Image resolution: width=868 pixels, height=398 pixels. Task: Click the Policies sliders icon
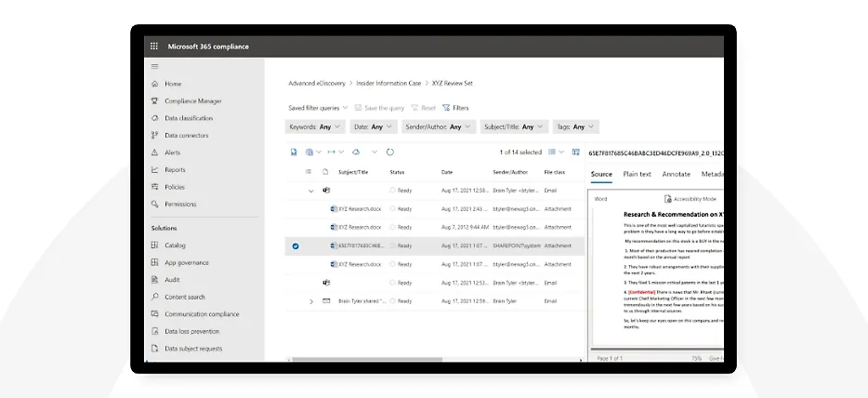click(154, 187)
